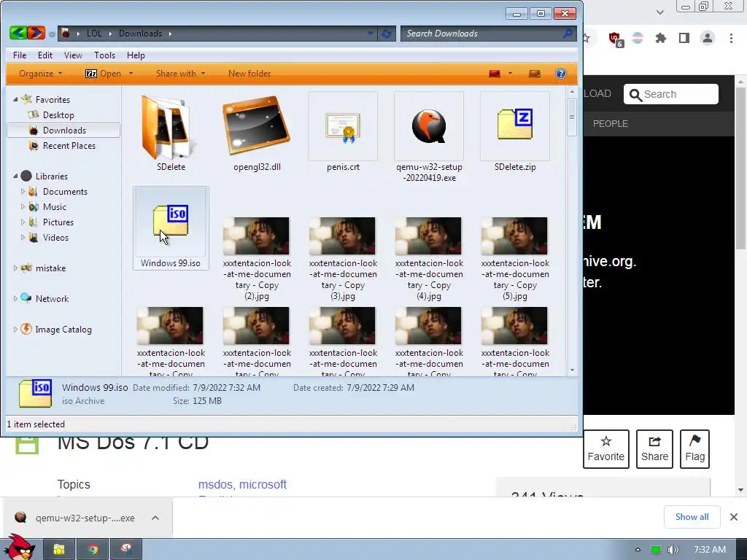Open the qemu download item options chevron
Image resolution: width=747 pixels, height=560 pixels.
click(155, 518)
